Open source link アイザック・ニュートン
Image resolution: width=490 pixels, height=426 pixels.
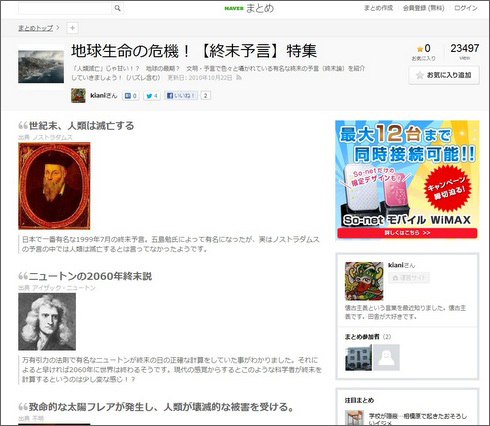64,288
